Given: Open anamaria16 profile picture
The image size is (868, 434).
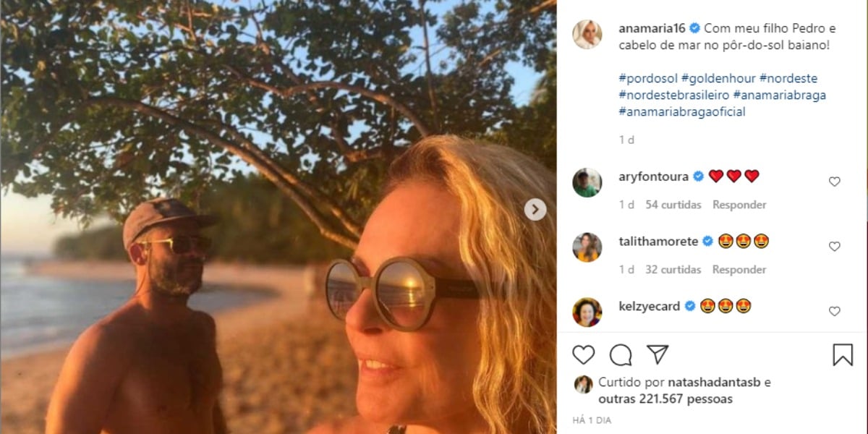Looking at the screenshot, I should click(x=587, y=34).
